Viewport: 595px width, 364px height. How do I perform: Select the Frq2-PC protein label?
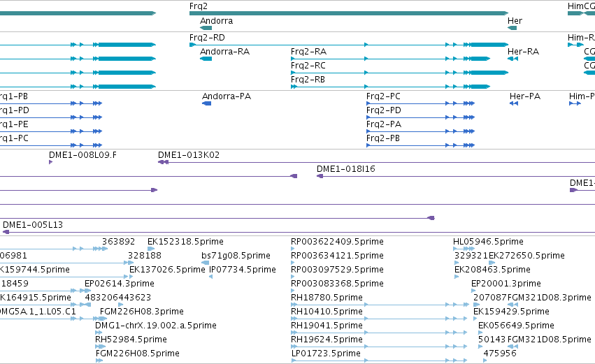[383, 96]
